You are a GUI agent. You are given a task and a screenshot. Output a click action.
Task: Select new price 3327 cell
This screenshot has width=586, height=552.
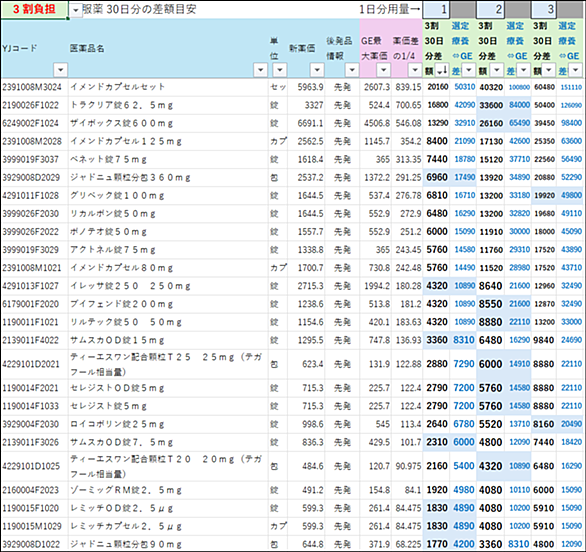tap(306, 105)
